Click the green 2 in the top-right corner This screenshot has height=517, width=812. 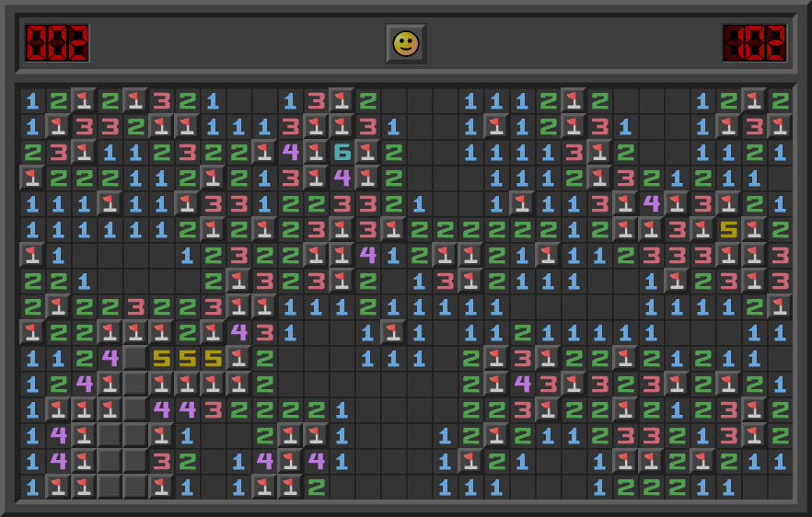pos(781,100)
